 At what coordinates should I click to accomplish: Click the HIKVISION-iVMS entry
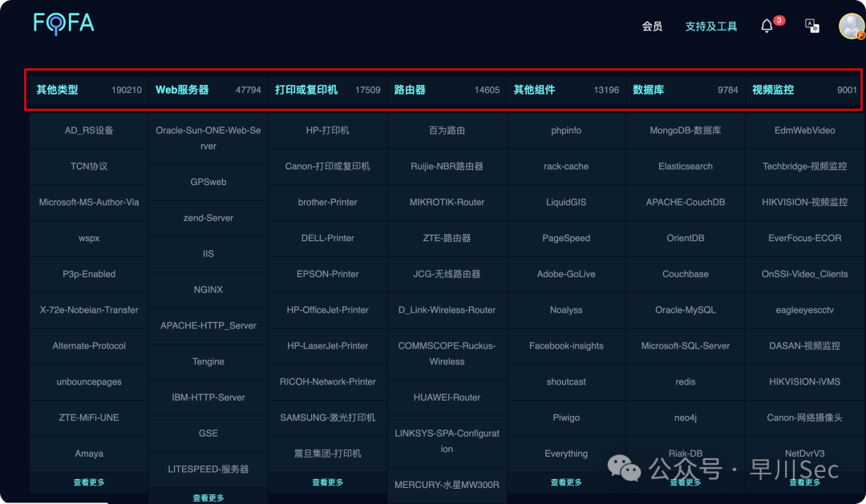coord(805,381)
